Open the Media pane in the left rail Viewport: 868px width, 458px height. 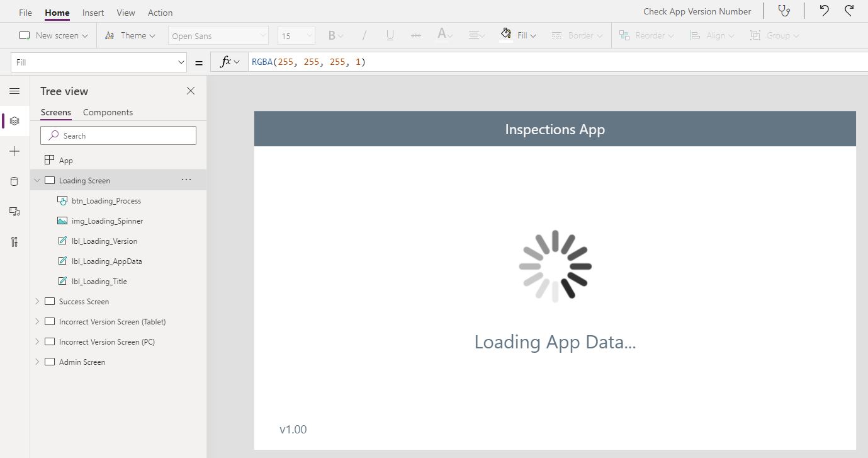[x=14, y=212]
